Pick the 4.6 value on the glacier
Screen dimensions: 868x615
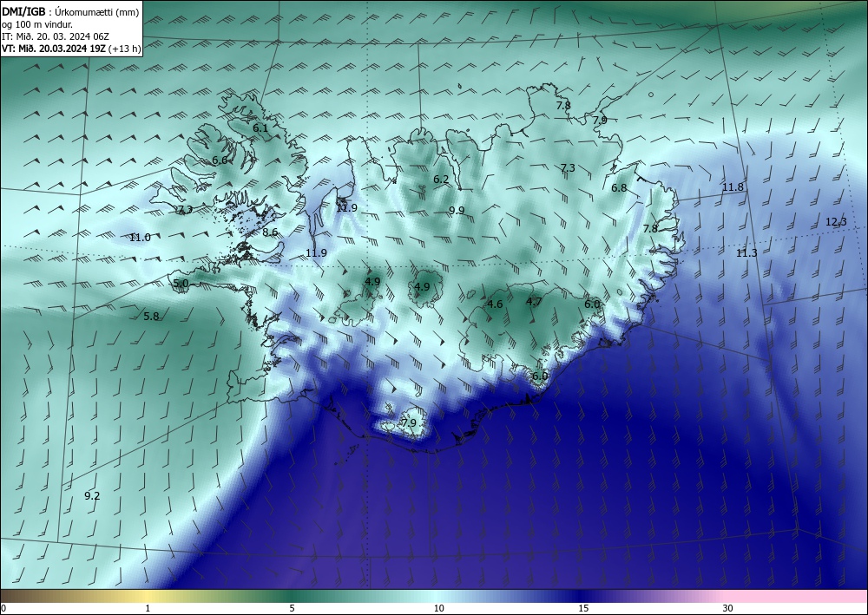click(495, 304)
